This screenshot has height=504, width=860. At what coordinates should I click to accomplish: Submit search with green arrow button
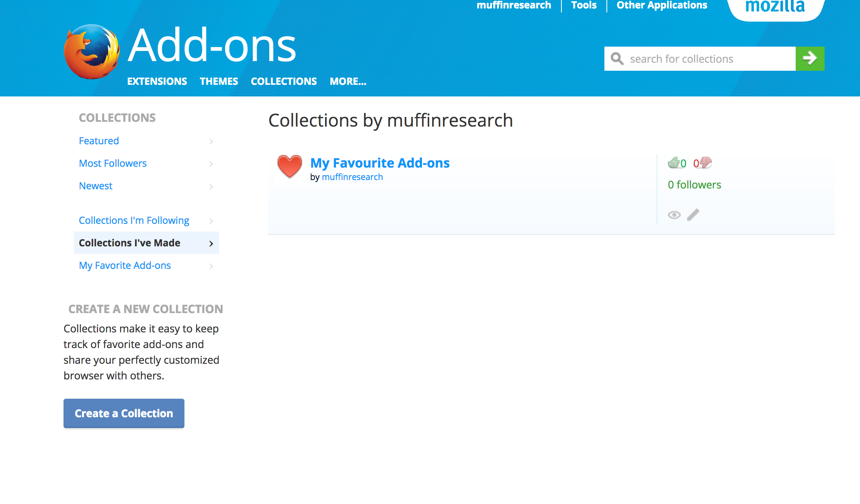pos(810,59)
